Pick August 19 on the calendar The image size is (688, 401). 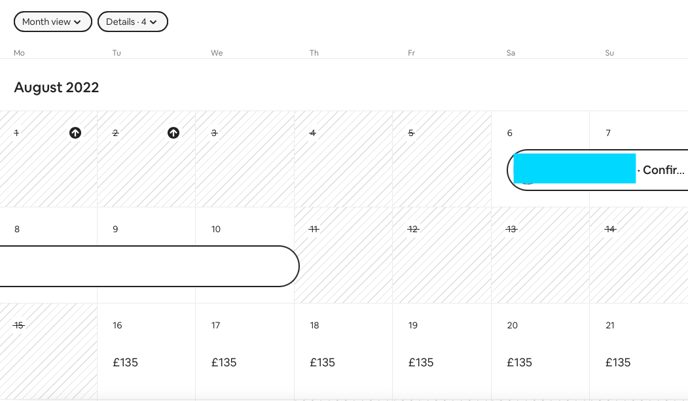[442, 351]
